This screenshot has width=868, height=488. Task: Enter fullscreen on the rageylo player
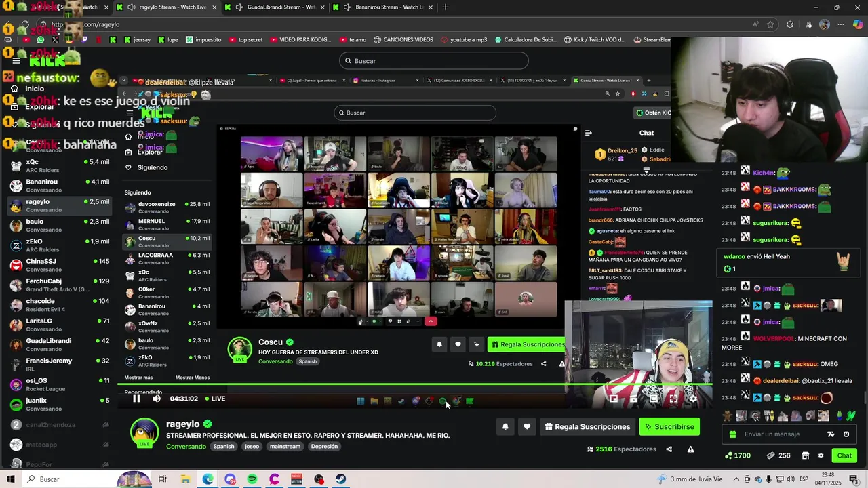pyautogui.click(x=673, y=399)
